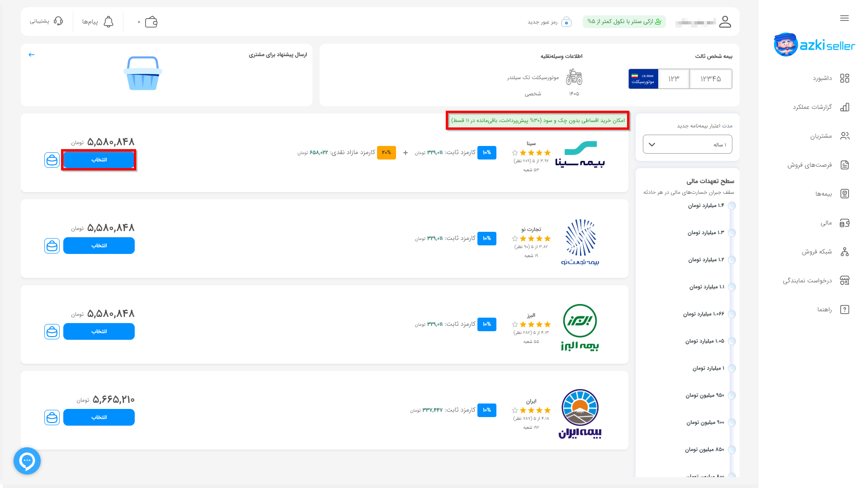This screenshot has height=488, width=868.
Task: Click ارسال پیشنهاد برای مشتری heading
Action: 278,55
